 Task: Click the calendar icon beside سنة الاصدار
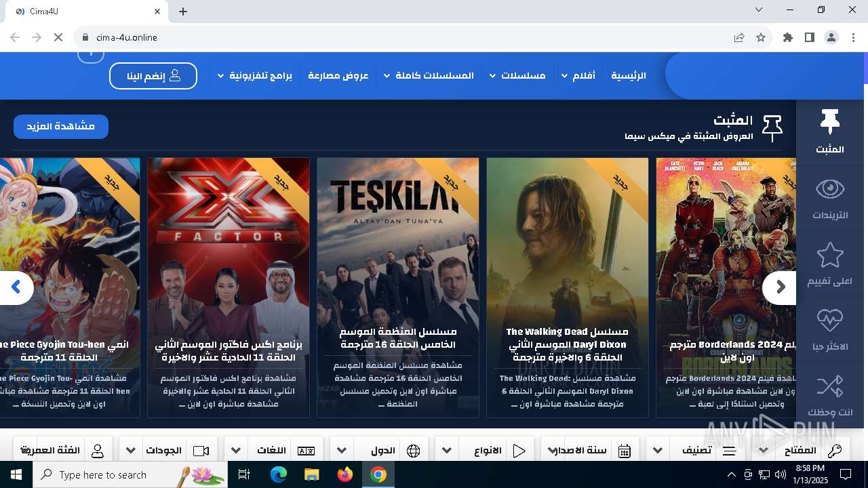pos(625,451)
